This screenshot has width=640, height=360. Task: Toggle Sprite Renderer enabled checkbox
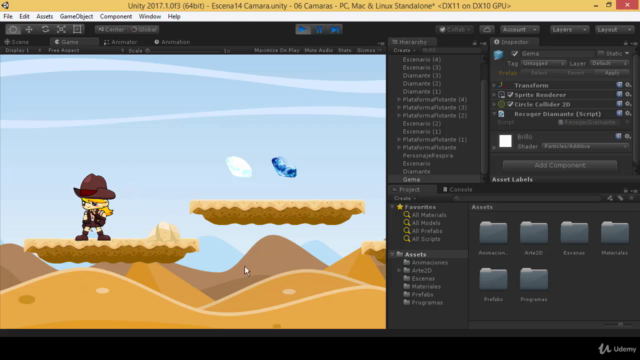coord(510,95)
